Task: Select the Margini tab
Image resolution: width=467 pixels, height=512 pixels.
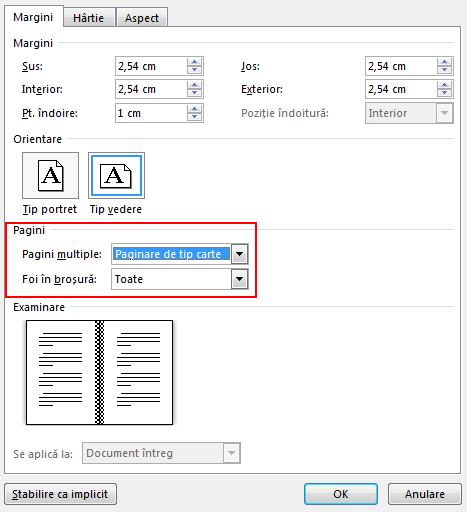Action: 33,17
